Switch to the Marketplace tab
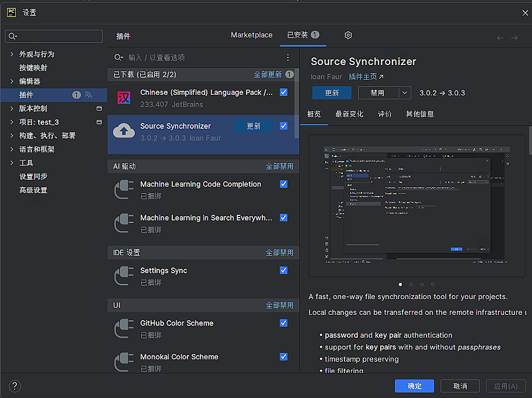 point(251,35)
